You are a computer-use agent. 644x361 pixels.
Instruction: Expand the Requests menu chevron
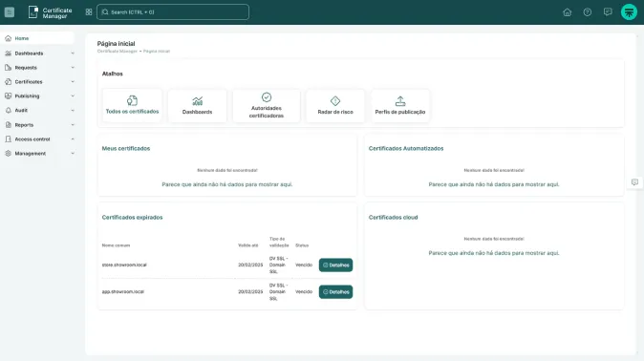tap(73, 68)
